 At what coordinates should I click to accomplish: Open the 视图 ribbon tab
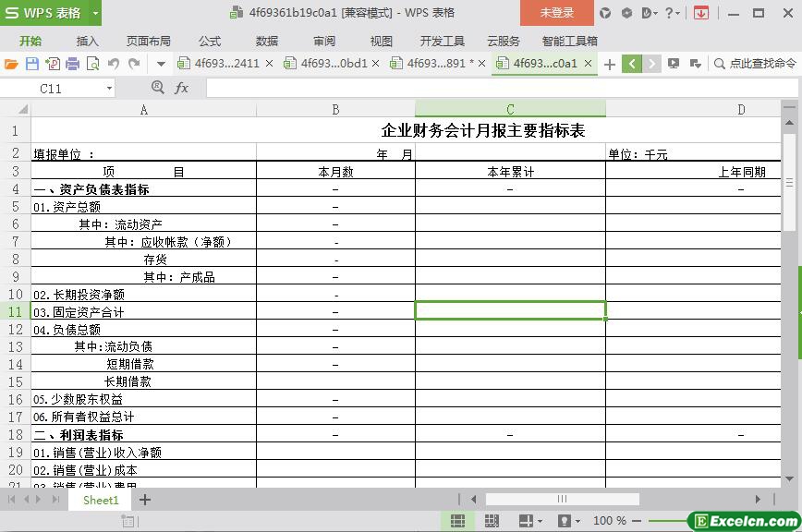[x=381, y=42]
